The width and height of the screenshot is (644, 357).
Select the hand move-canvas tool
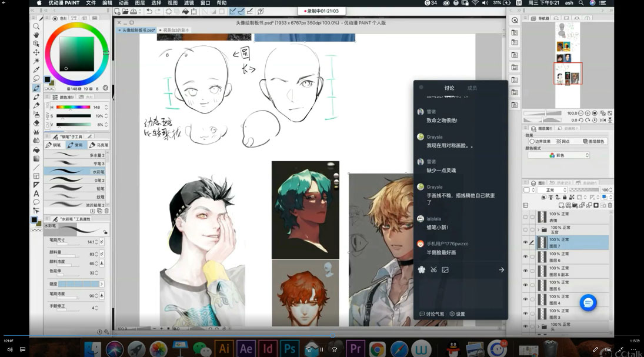point(36,35)
